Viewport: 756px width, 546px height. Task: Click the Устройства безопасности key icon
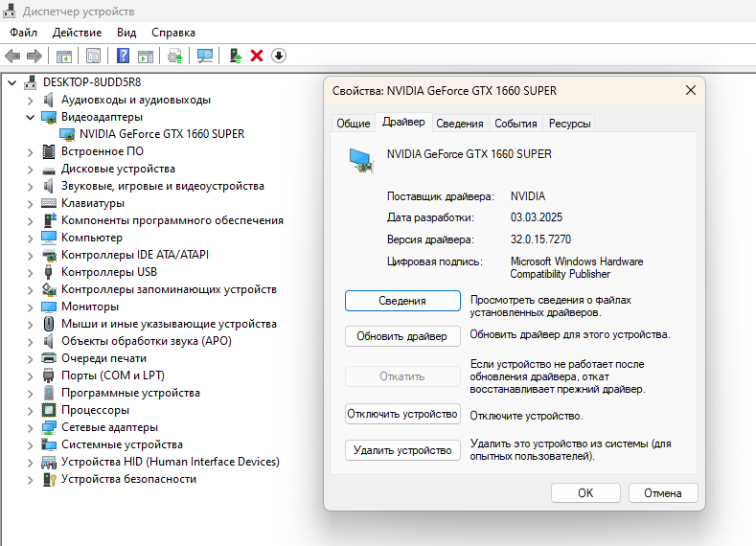49,480
